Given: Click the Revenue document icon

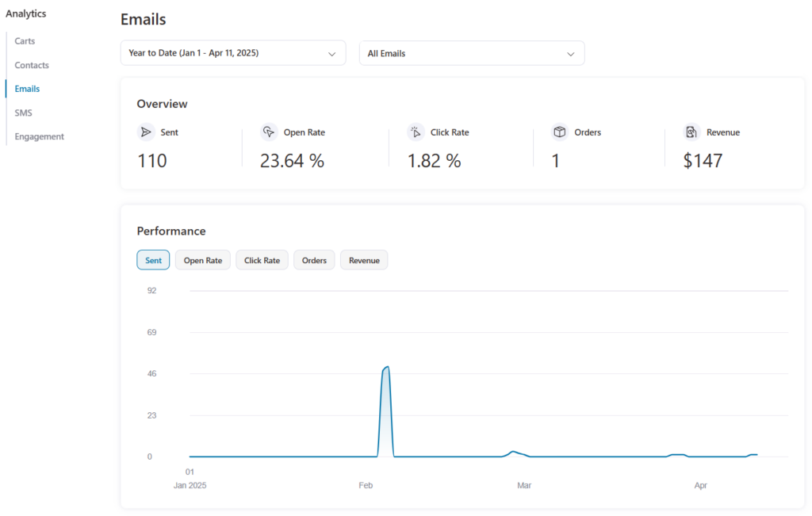Looking at the screenshot, I should (x=692, y=132).
